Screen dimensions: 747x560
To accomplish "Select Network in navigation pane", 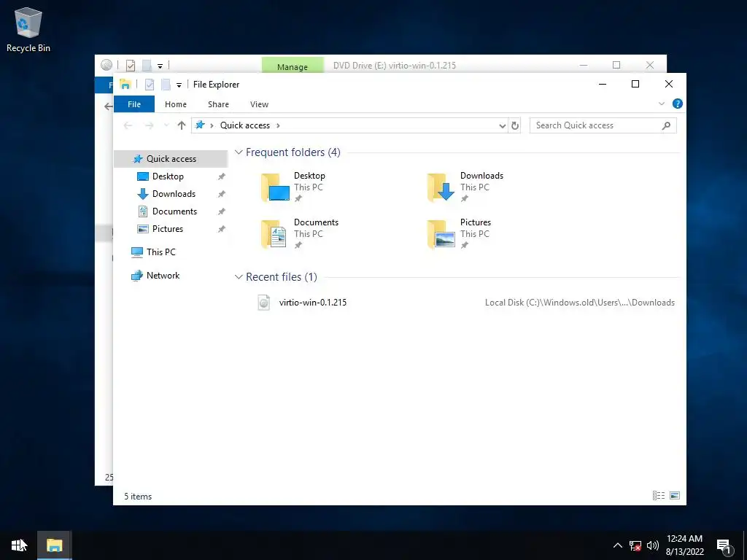I will click(163, 275).
